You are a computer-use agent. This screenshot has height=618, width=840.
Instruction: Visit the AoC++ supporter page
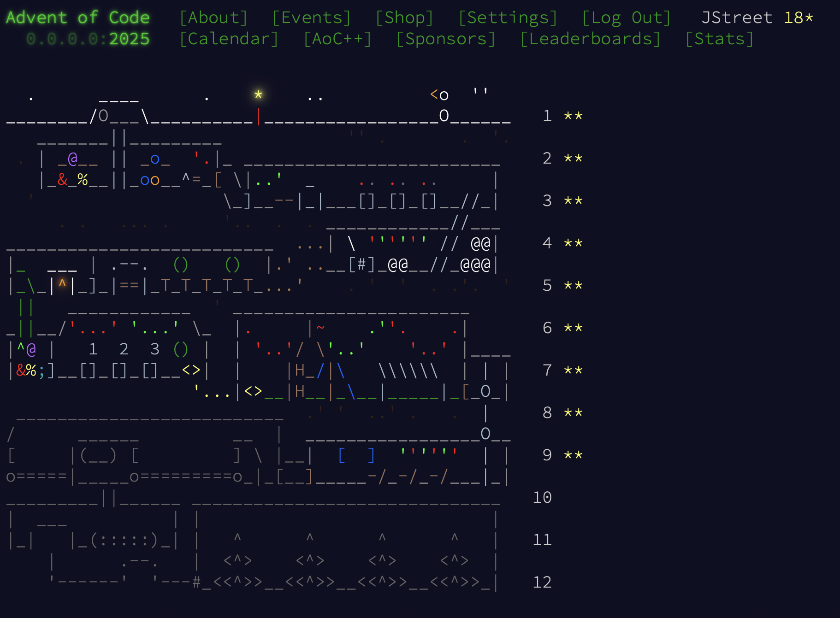tap(337, 39)
